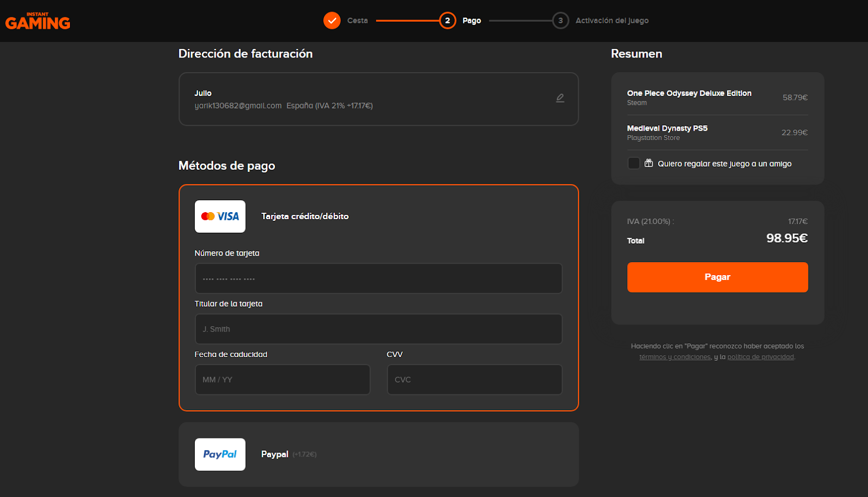Select step 2 circle for Pago
Image resolution: width=868 pixels, height=497 pixels.
pos(448,21)
